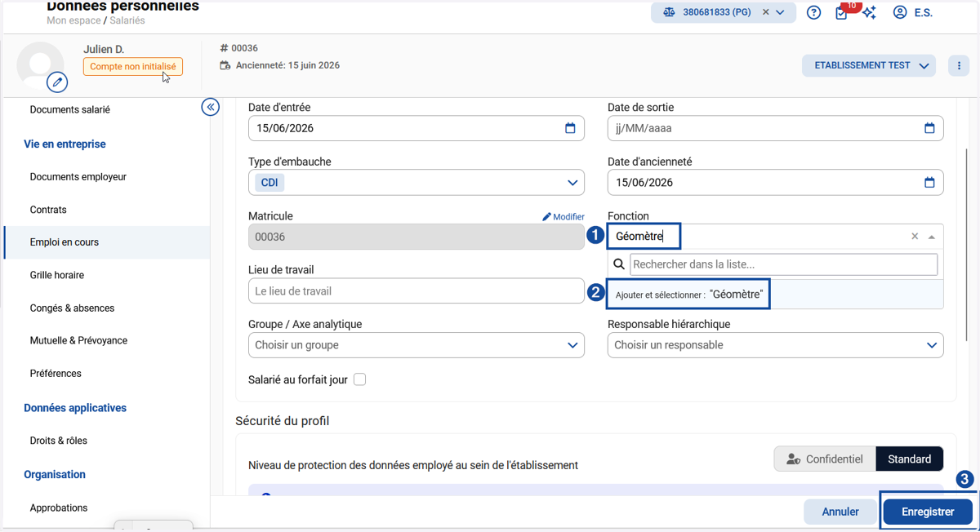Screen dimensions: 980x532
Task: Open the Groupe / Axe analytique dropdown
Action: pos(416,345)
